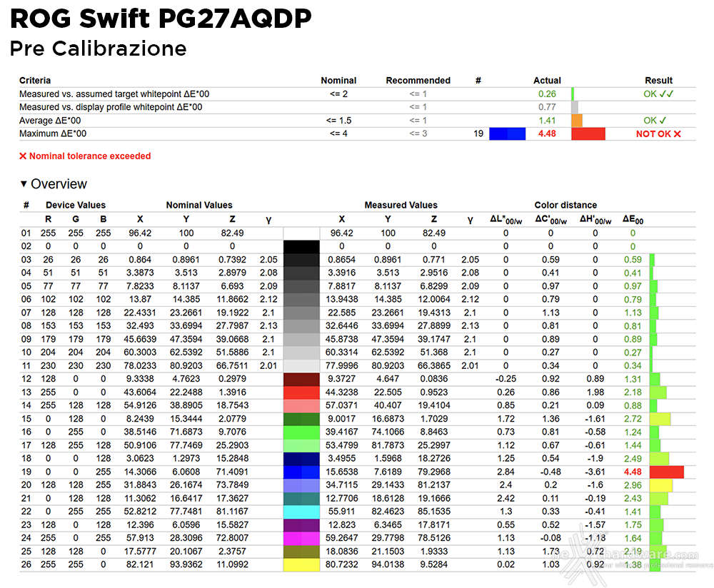The height and width of the screenshot is (588, 714).
Task: Click the periwinkle patch in row 20
Action: (301, 485)
